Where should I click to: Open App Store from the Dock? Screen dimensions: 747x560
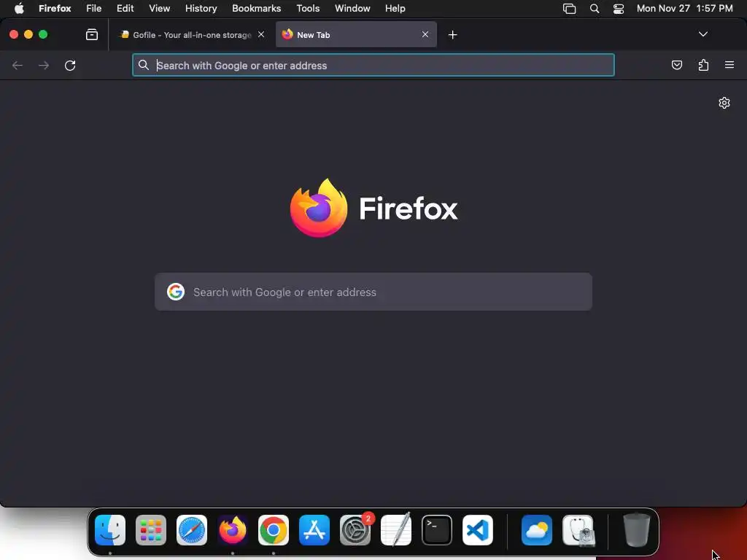coord(314,530)
